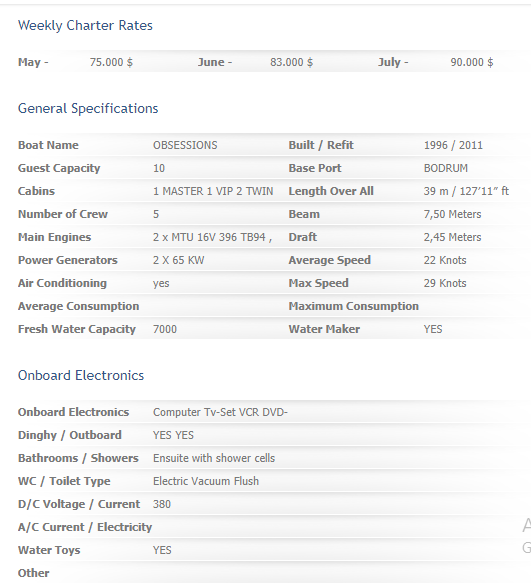531x585 pixels.
Task: Click the Fresh Water Capacity value 7000
Action: click(165, 329)
